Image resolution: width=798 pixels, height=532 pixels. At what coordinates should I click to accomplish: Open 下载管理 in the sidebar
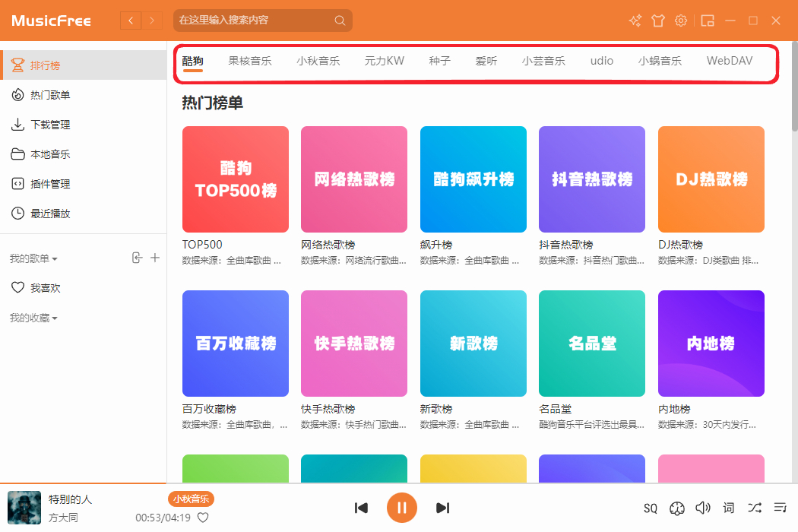click(84, 124)
